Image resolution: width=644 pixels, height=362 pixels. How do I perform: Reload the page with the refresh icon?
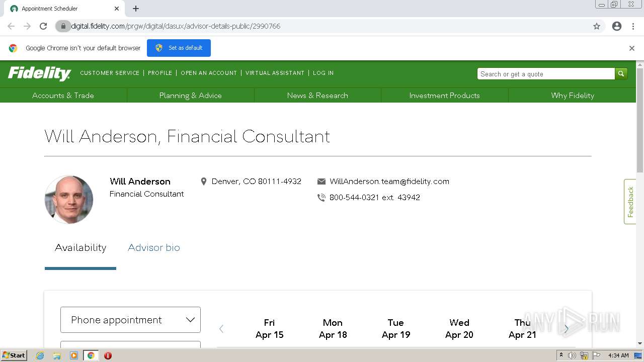[43, 26]
